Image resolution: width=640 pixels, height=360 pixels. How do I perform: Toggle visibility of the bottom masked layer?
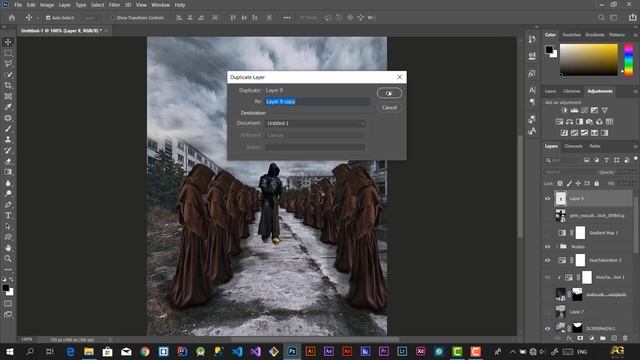(548, 328)
